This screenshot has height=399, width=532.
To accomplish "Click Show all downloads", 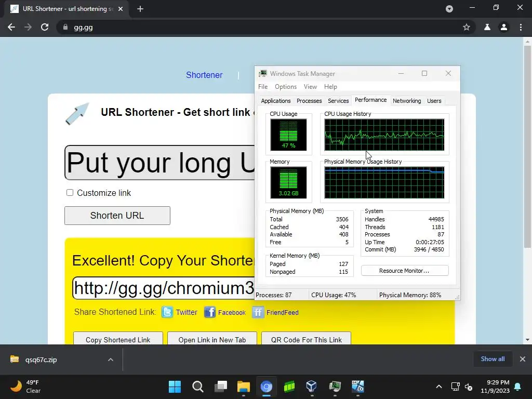I will click(493, 359).
